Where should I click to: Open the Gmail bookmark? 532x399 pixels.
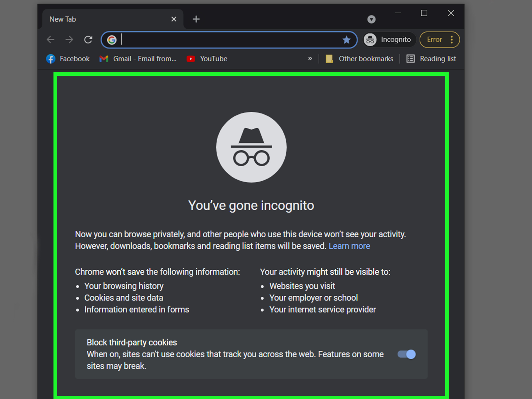point(138,59)
